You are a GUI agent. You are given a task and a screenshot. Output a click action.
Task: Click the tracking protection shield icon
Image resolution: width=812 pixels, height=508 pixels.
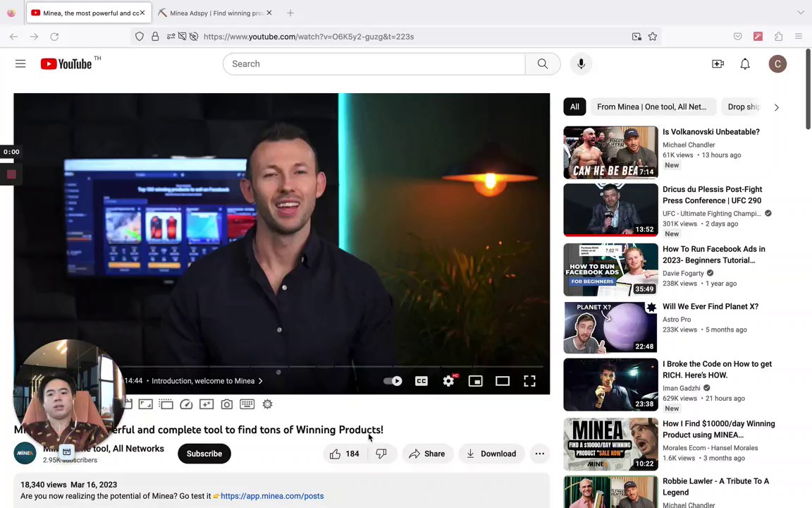[140, 36]
